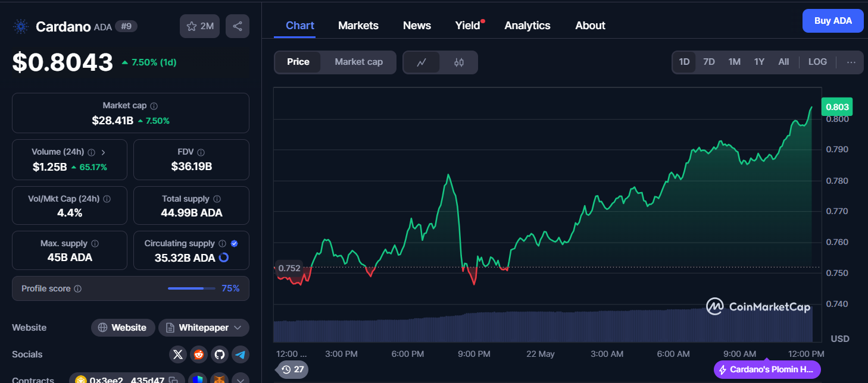The height and width of the screenshot is (383, 868).
Task: Click circulating supply progress ring icon
Action: 224,258
